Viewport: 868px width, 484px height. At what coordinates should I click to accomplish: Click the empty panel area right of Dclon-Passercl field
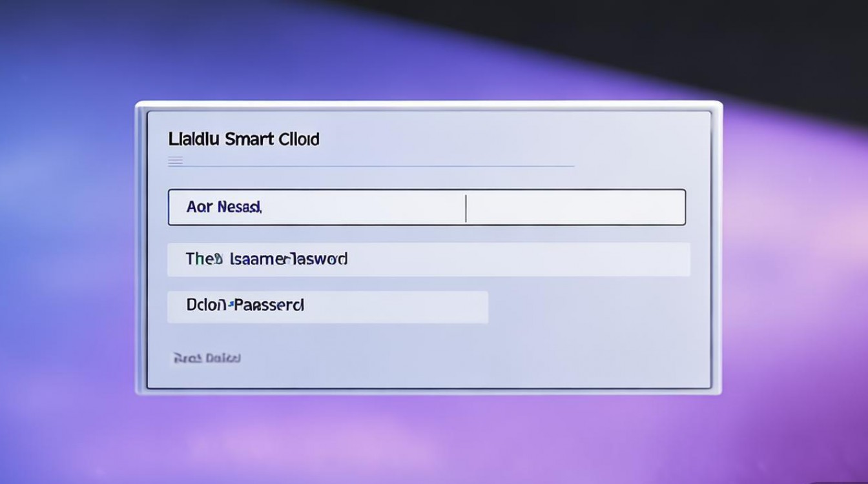pos(594,307)
